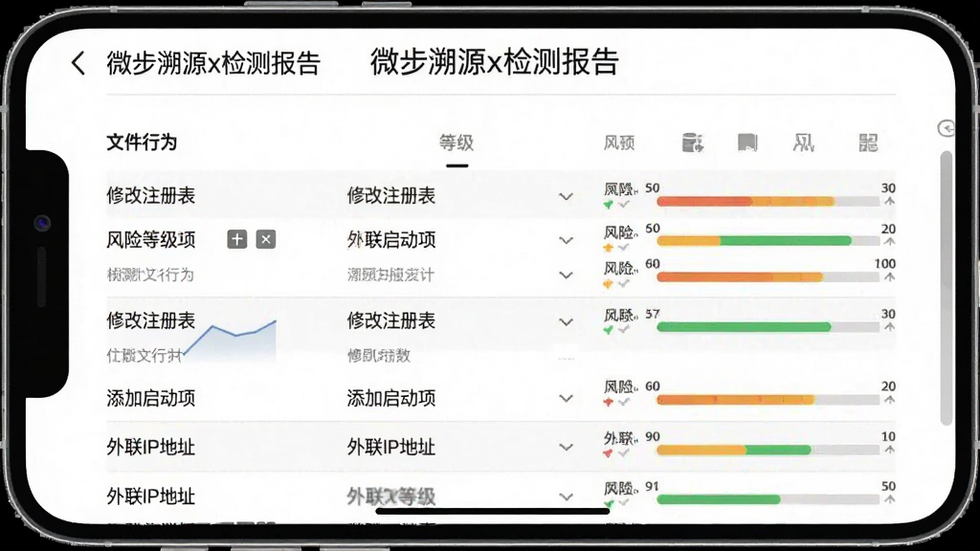Tap the bookmark icon in header

click(x=747, y=143)
